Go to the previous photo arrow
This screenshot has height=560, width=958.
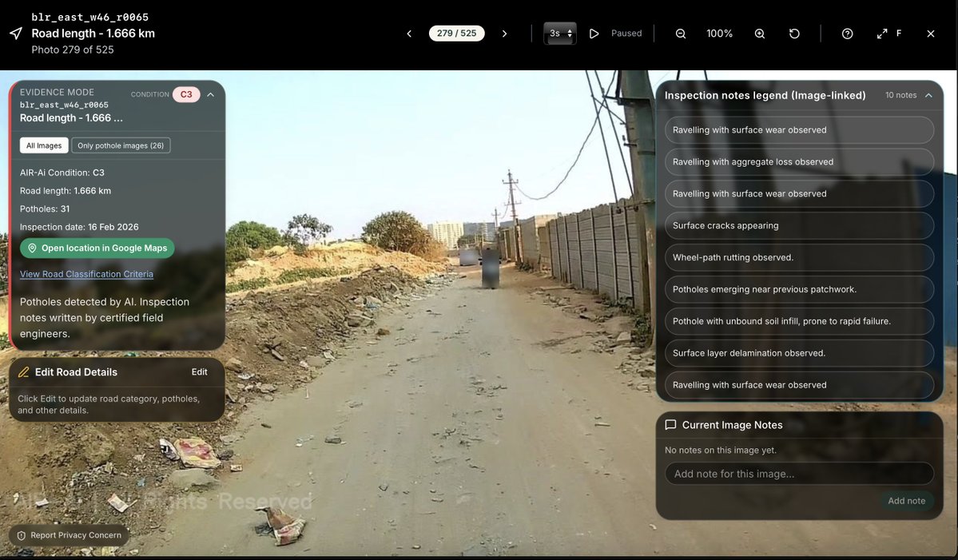tap(409, 34)
